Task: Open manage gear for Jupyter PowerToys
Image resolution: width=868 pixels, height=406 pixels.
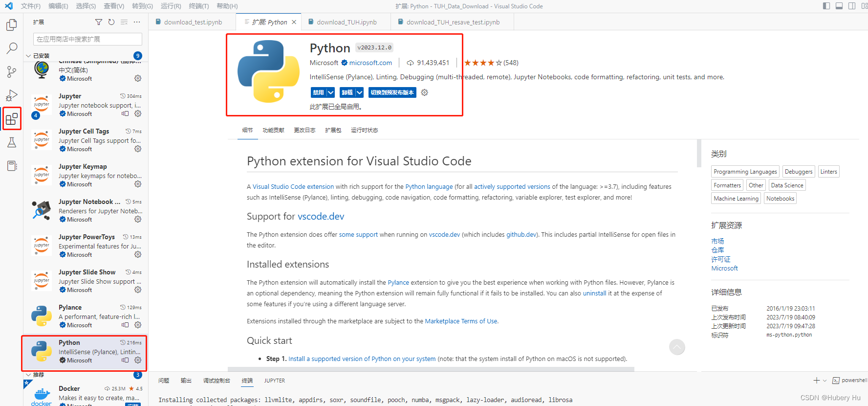Action: click(138, 254)
